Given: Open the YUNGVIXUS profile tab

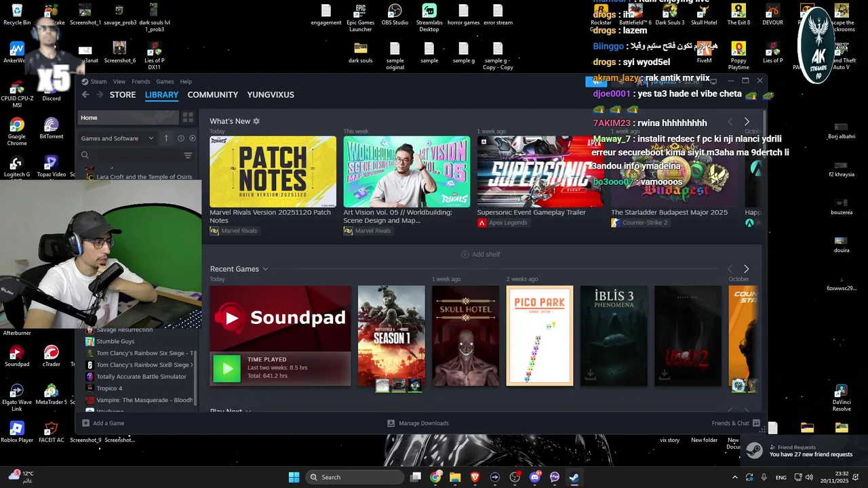Looking at the screenshot, I should pos(271,95).
